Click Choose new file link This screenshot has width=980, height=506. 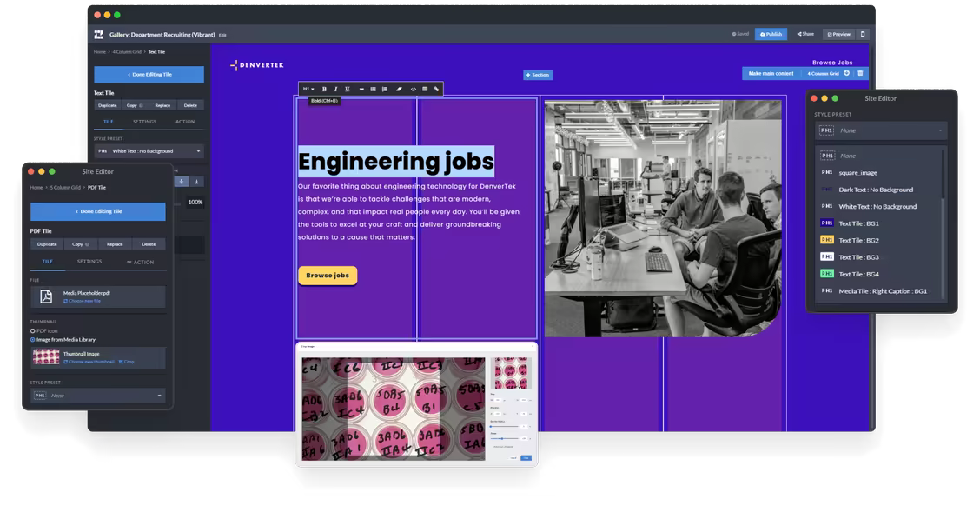pyautogui.click(x=82, y=301)
